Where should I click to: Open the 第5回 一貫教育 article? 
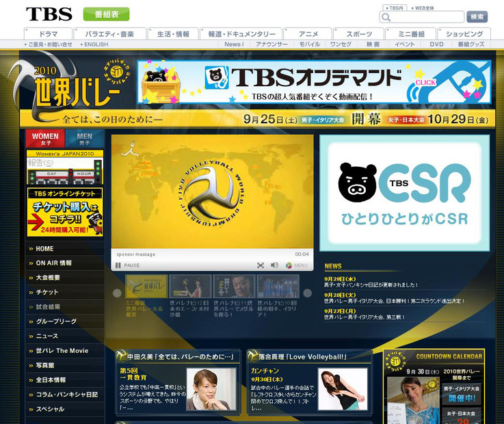click(x=133, y=374)
